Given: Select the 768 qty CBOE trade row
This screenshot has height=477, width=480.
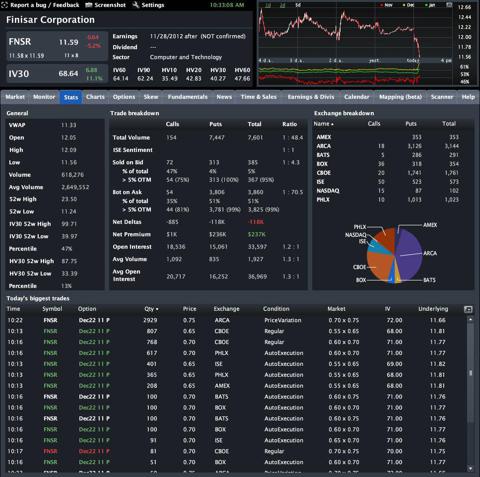Looking at the screenshot, I should 235,342.
